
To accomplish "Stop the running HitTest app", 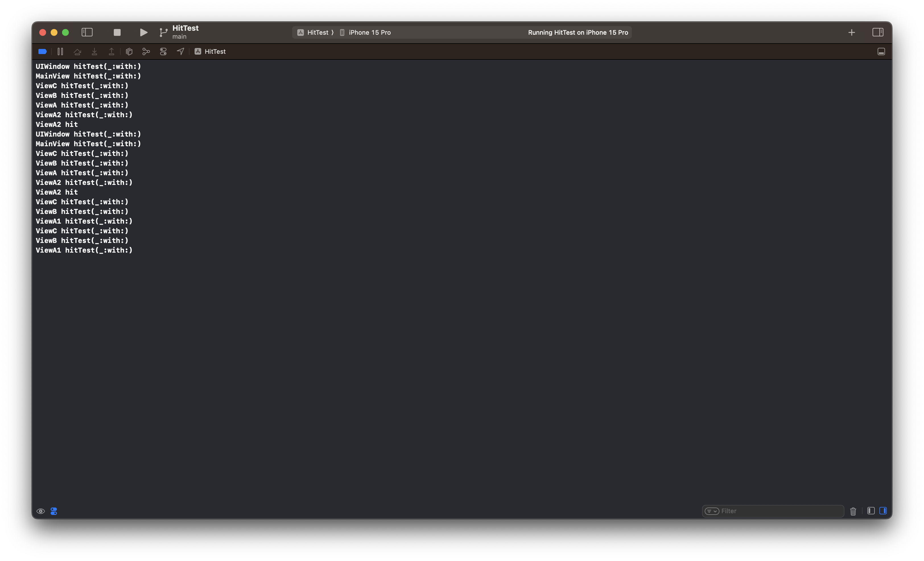I will pos(117,33).
